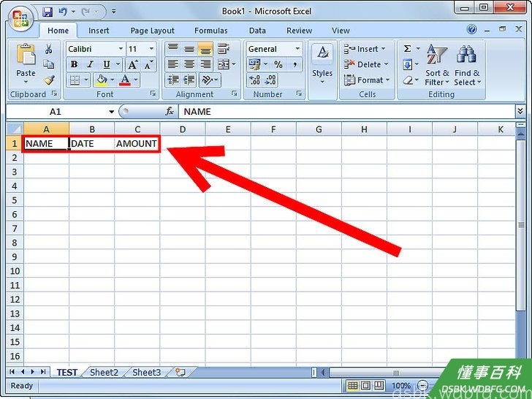
Task: Toggle Middle Align
Action: click(189, 48)
